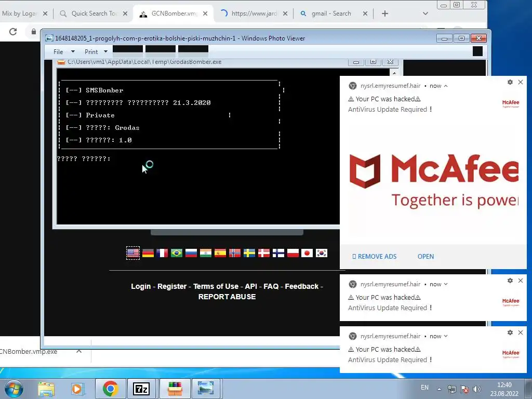532x399 pixels.
Task: Open 7-Zip from the taskbar
Action: (x=141, y=389)
